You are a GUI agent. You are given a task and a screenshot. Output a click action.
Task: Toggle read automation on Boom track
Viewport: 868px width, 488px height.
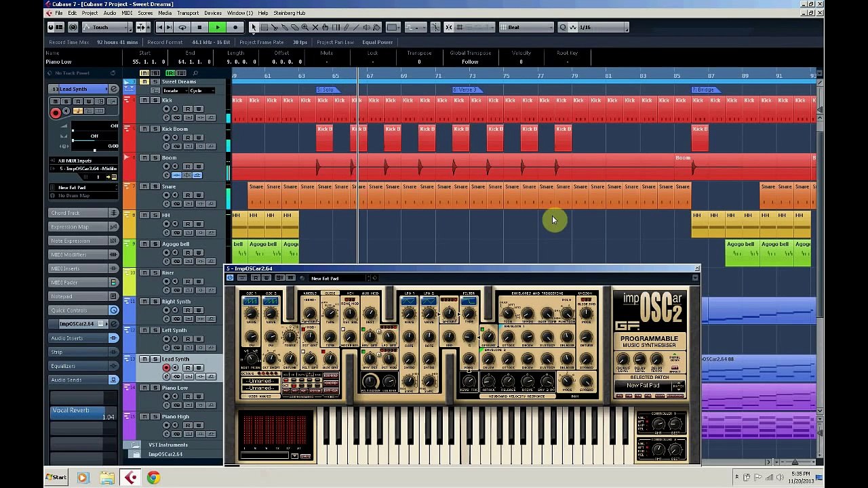click(x=188, y=167)
